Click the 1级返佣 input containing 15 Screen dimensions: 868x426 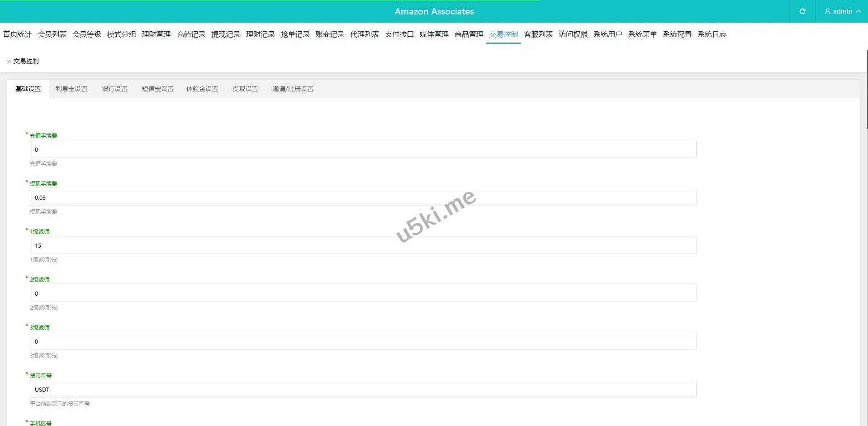(363, 246)
